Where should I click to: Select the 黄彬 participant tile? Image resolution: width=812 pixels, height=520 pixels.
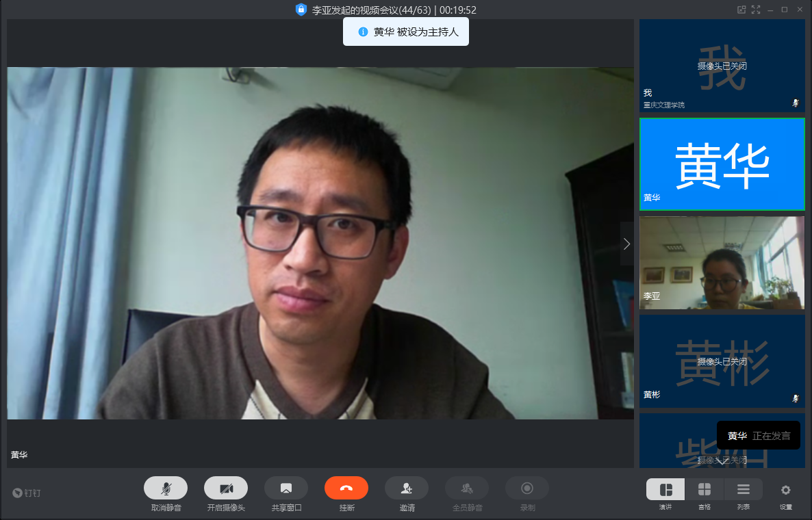coord(722,361)
